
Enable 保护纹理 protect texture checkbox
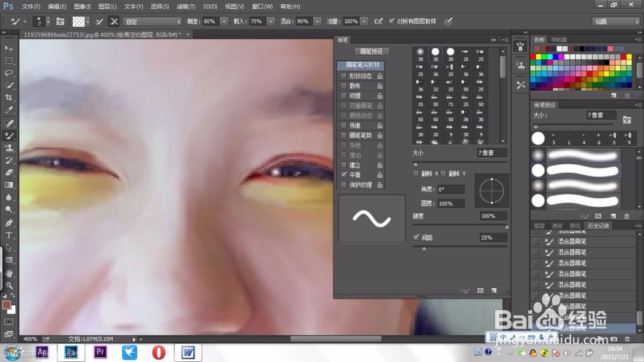click(x=344, y=185)
